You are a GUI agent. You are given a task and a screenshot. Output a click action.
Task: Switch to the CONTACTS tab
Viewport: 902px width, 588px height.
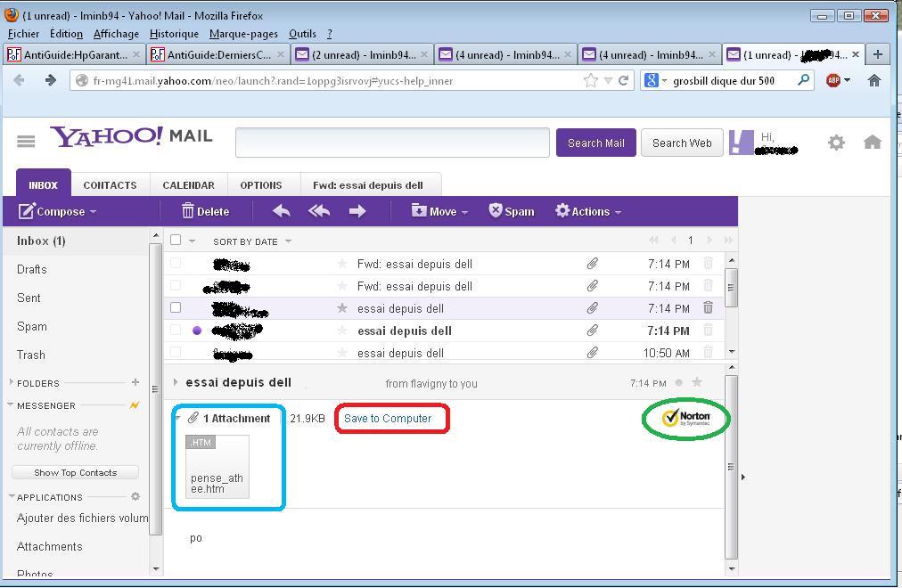[110, 185]
